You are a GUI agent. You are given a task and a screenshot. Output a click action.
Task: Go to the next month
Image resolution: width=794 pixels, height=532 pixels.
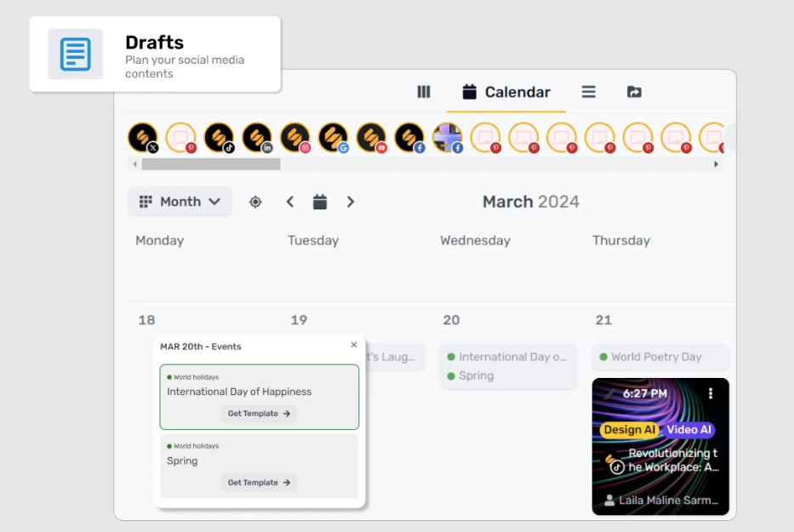pyautogui.click(x=350, y=202)
